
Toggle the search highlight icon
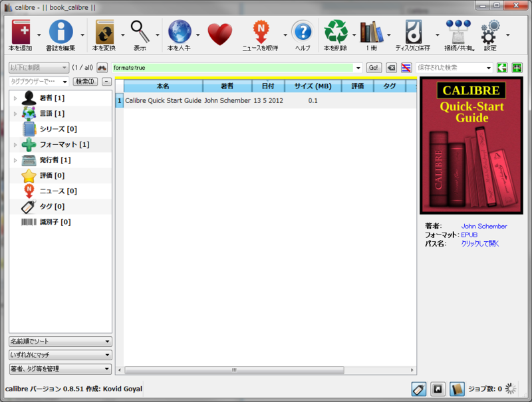[x=406, y=68]
